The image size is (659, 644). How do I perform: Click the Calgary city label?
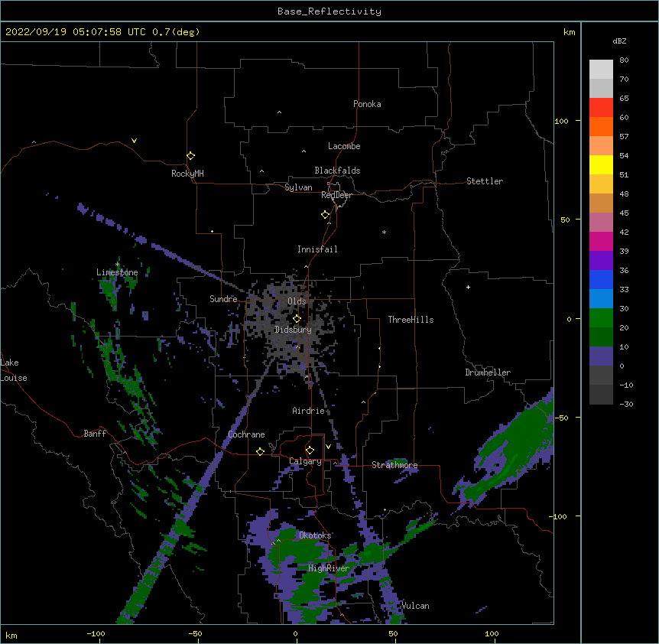tap(305, 461)
